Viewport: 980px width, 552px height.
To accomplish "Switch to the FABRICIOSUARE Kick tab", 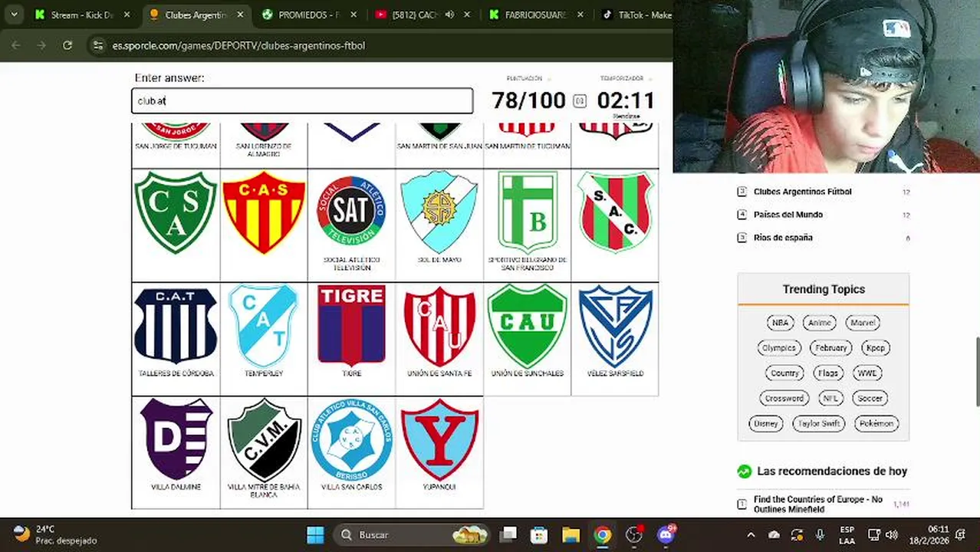I will click(535, 15).
